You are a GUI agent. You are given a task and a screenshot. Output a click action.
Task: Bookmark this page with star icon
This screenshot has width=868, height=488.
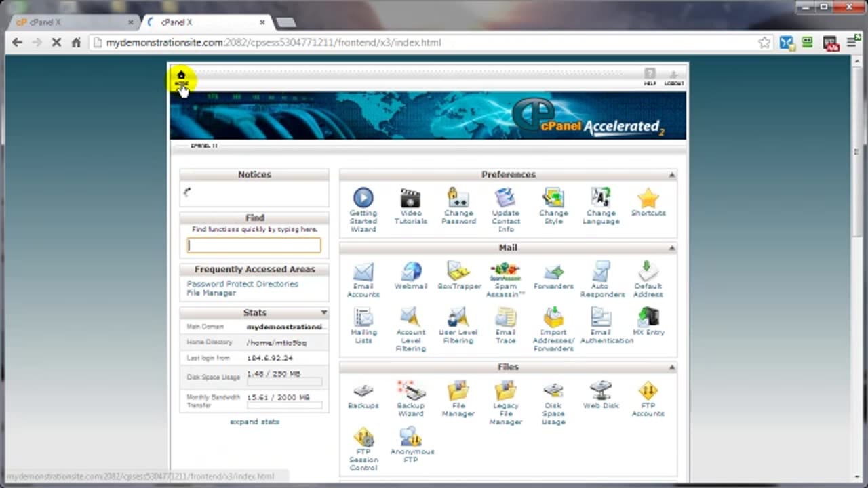(x=764, y=42)
